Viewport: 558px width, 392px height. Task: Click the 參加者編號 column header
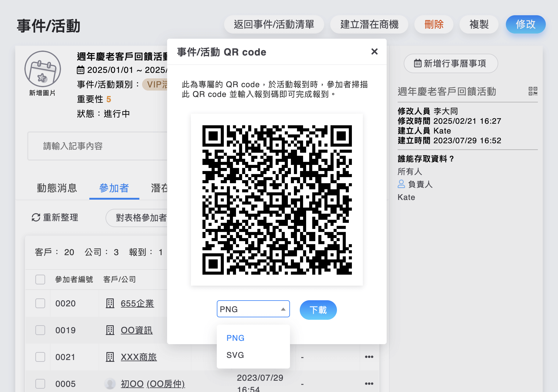pyautogui.click(x=74, y=280)
